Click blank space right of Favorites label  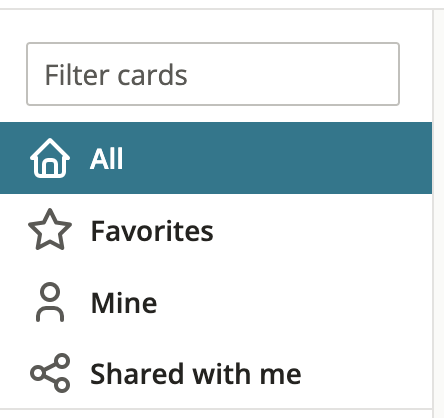[320, 230]
